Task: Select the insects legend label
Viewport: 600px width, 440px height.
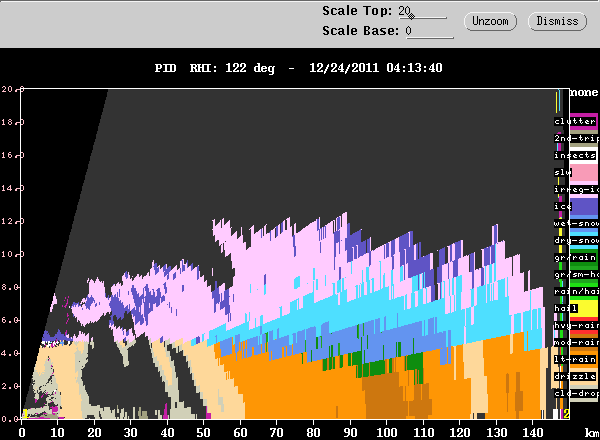Action: tap(575, 155)
